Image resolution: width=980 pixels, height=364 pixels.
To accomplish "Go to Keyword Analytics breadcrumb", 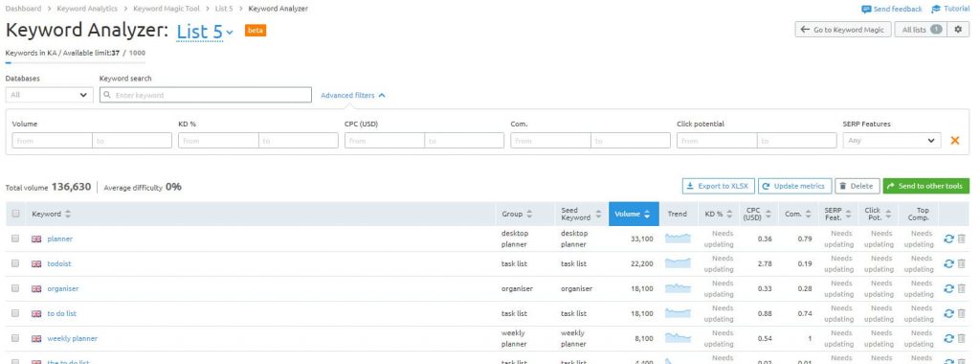I will pyautogui.click(x=87, y=9).
